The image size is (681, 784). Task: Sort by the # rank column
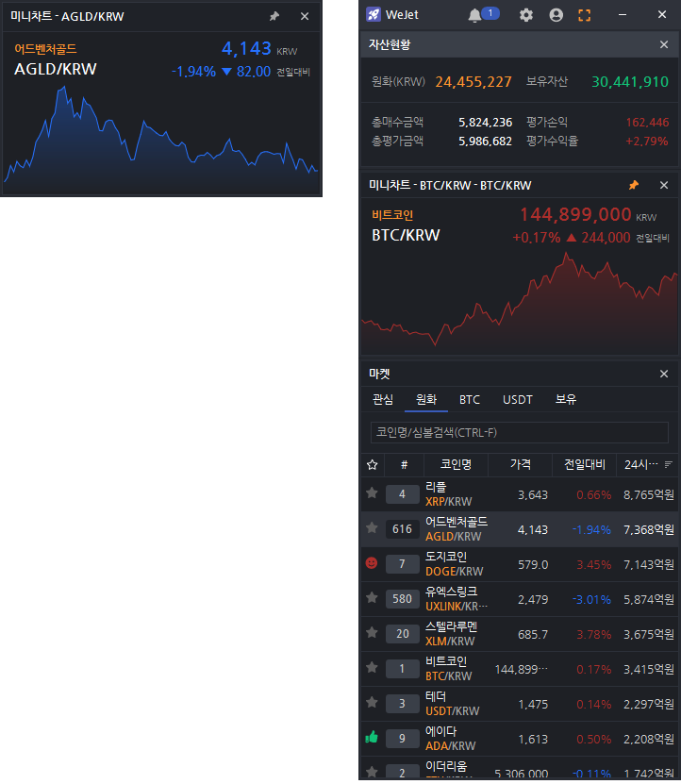pyautogui.click(x=404, y=465)
